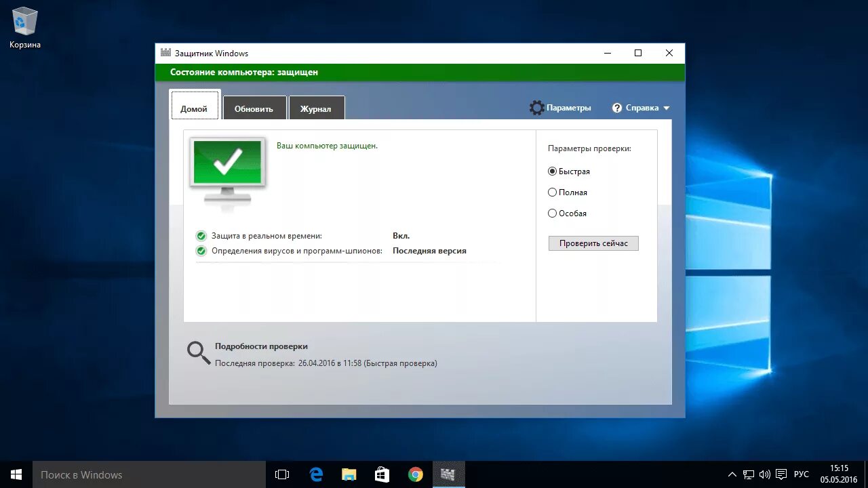Click the Параметры проверки: label
Screen dimensions: 868x488
coord(589,148)
